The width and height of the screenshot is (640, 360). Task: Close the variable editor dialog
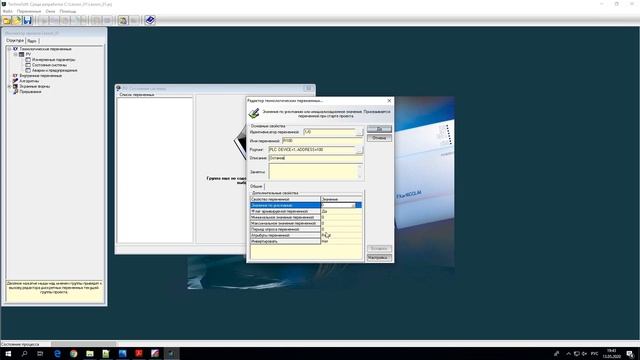[x=389, y=100]
